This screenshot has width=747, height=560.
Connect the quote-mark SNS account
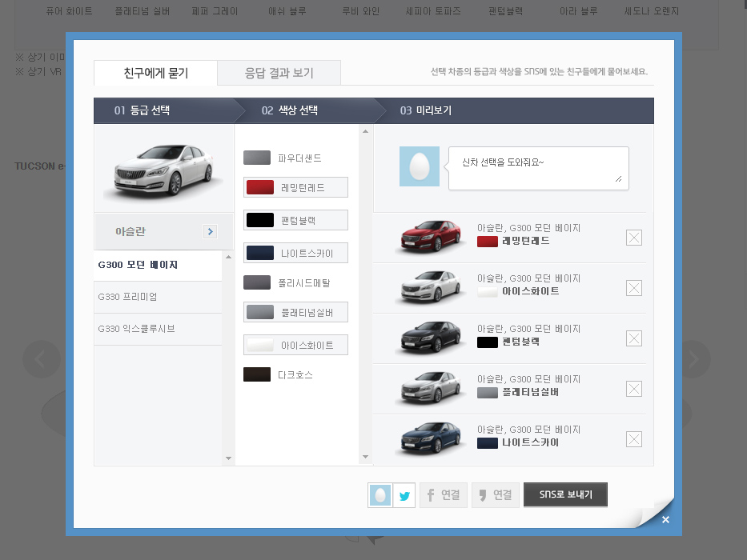[x=495, y=495]
